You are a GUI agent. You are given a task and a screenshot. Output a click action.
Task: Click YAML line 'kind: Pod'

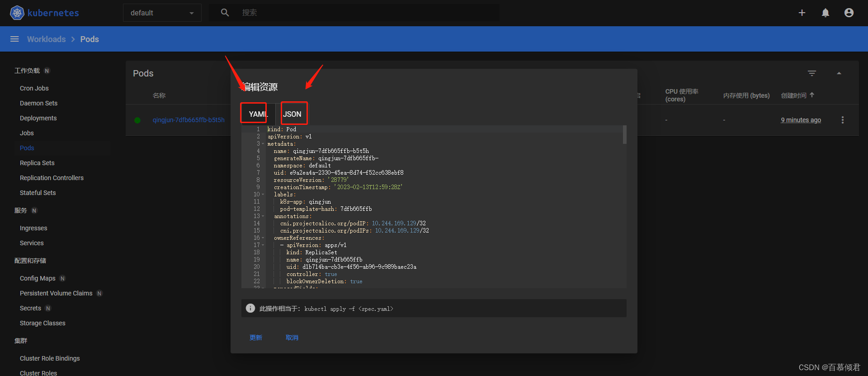click(x=282, y=129)
